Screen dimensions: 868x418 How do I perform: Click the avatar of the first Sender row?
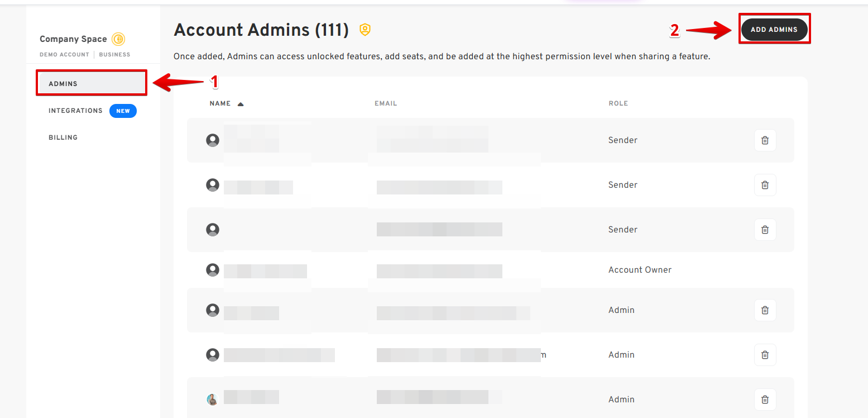click(213, 140)
